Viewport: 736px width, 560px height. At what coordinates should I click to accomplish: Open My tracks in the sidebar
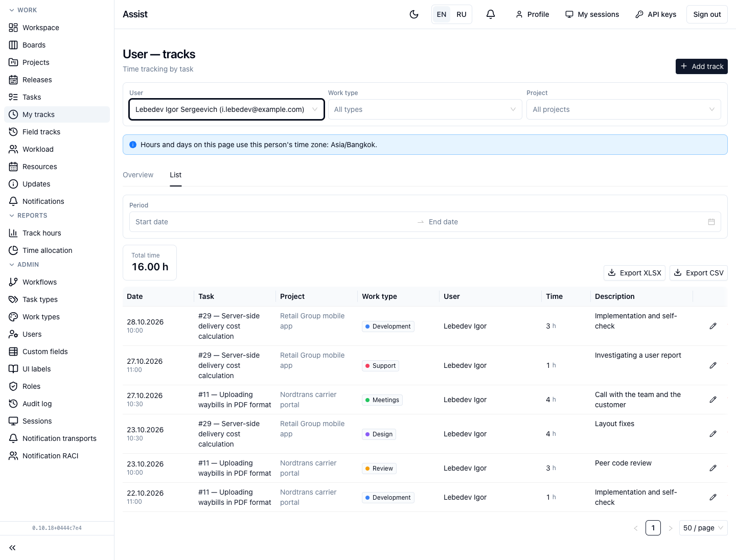(57, 114)
